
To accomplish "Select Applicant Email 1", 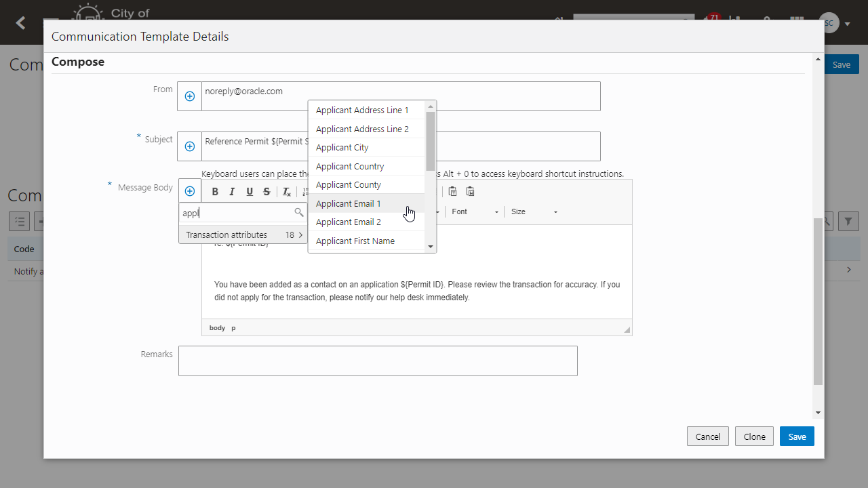I will 367,203.
